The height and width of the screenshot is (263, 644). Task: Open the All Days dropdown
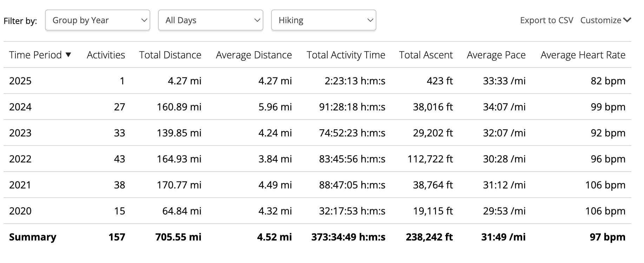point(211,20)
